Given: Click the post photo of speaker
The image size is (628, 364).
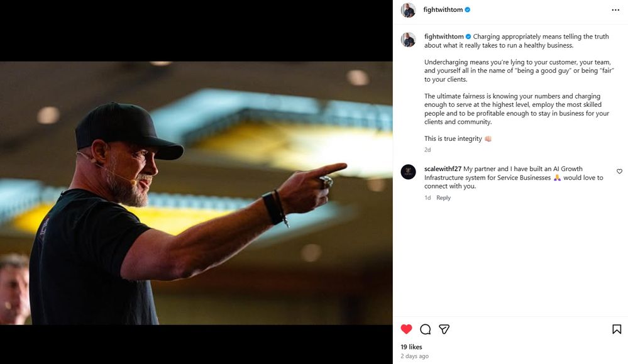Looking at the screenshot, I should pyautogui.click(x=196, y=192).
